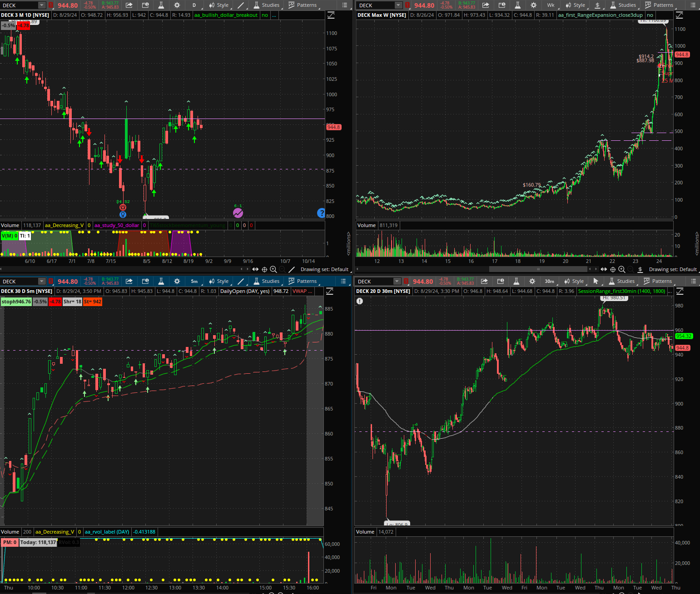This screenshot has width=700, height=594.
Task: Click bottom scrollbar thumb under 5m chart
Action: click(x=39, y=592)
